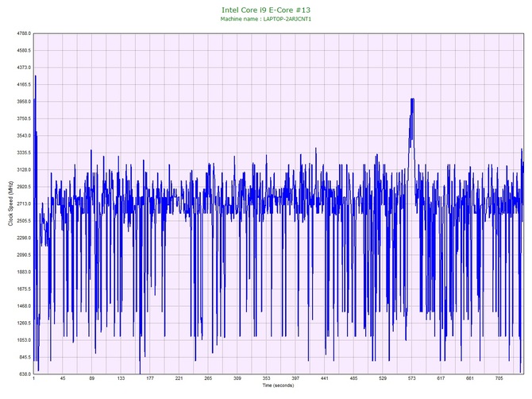Click the '1260.5' y-axis value
532x399 pixels.
[x=24, y=323]
